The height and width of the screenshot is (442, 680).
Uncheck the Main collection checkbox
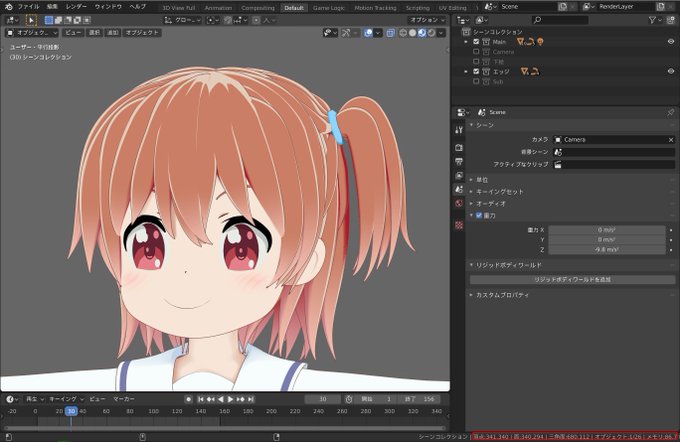[x=476, y=42]
